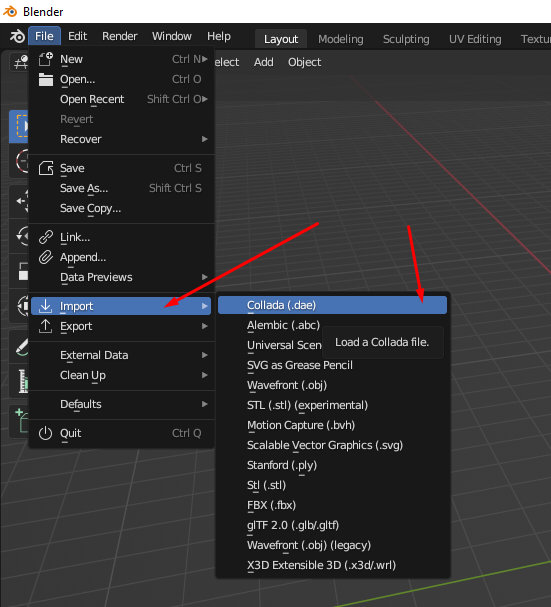551x607 pixels.
Task: Expand the Recover submenu arrow
Action: 204,139
